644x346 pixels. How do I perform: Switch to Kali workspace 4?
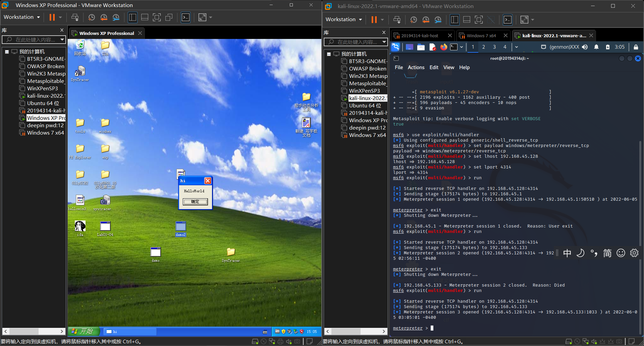(x=505, y=47)
